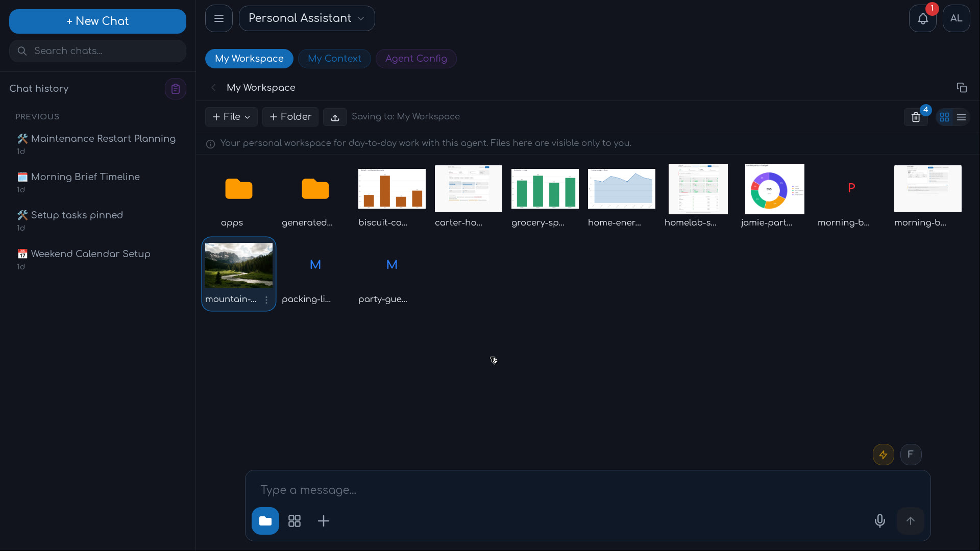Click the search magnifier icon
This screenshot has width=980, height=551.
click(22, 51)
